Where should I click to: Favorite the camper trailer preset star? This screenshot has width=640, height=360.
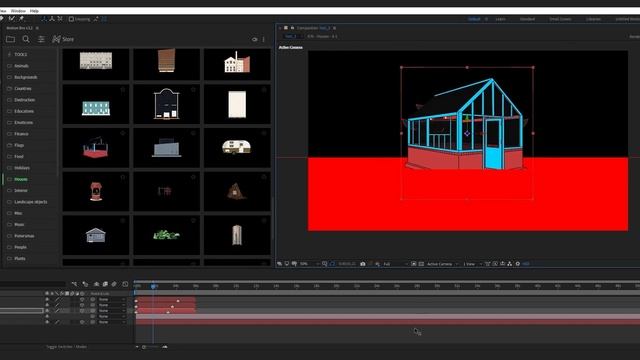(x=264, y=133)
